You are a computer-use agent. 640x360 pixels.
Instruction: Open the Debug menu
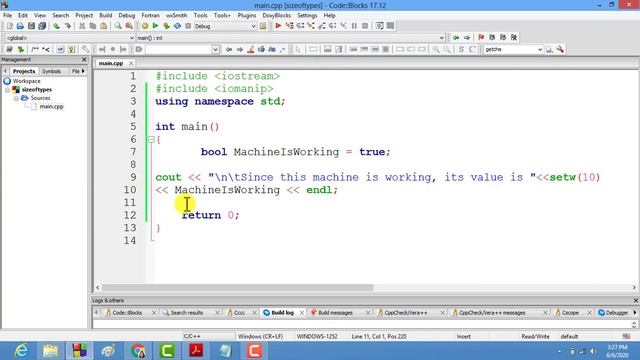[x=127, y=15]
